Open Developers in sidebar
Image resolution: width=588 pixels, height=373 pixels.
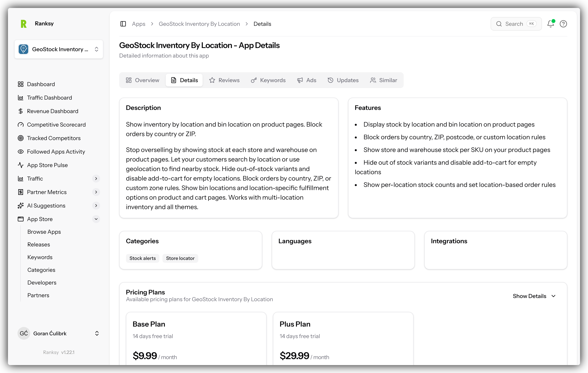pyautogui.click(x=42, y=283)
